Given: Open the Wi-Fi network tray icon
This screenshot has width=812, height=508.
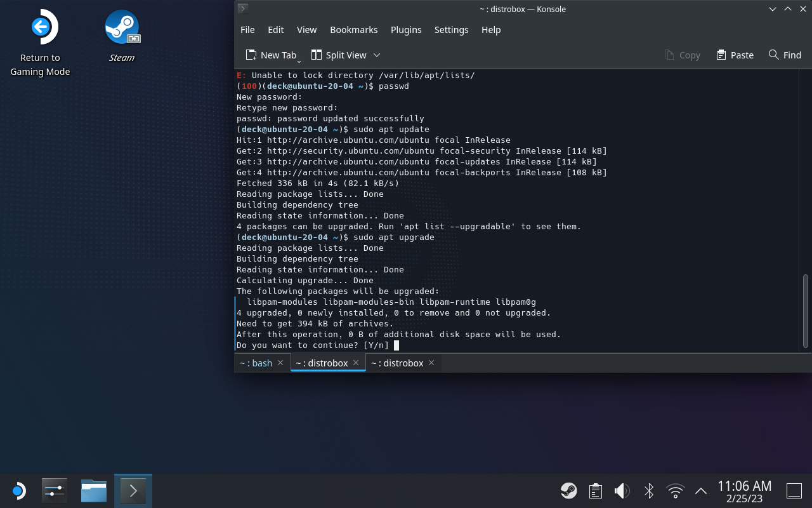Looking at the screenshot, I should click(x=676, y=491).
